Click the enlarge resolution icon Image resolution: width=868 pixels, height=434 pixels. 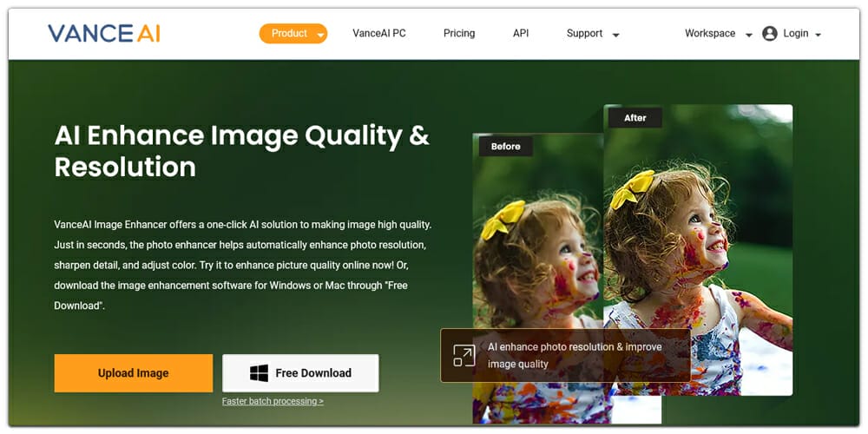(464, 355)
